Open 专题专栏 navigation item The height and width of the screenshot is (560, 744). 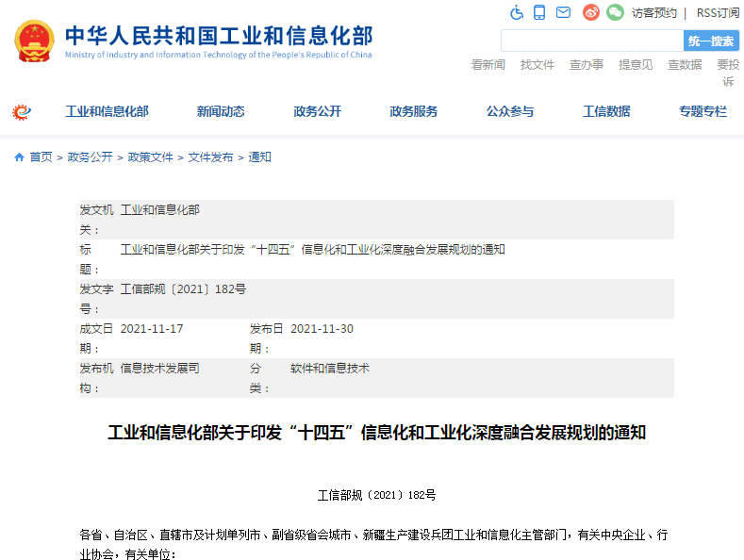pos(703,111)
